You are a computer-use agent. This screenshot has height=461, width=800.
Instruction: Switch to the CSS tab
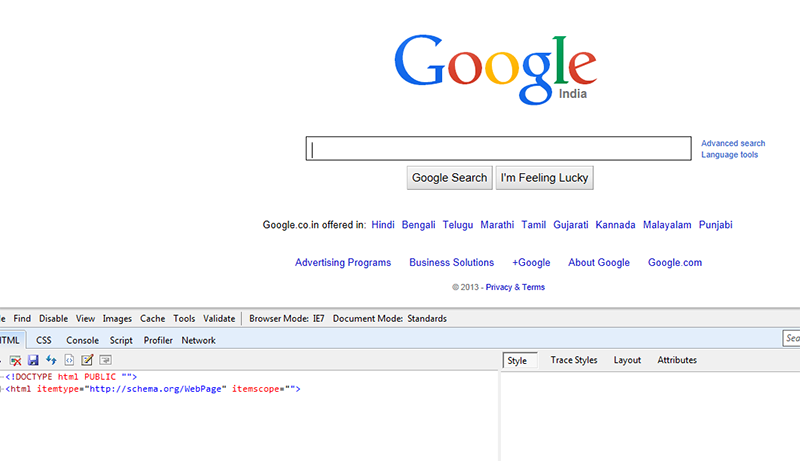click(44, 340)
